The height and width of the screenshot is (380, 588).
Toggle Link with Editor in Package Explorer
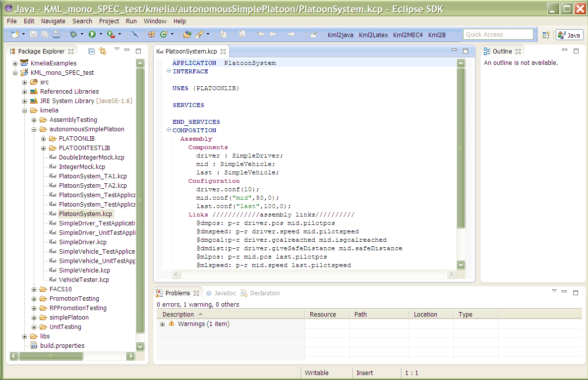[103, 51]
